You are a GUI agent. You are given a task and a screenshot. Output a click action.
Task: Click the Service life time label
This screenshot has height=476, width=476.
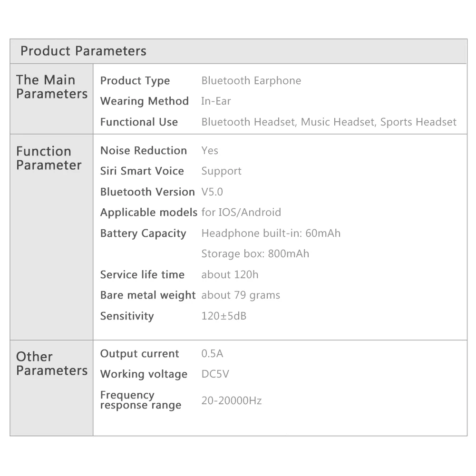coord(142,275)
